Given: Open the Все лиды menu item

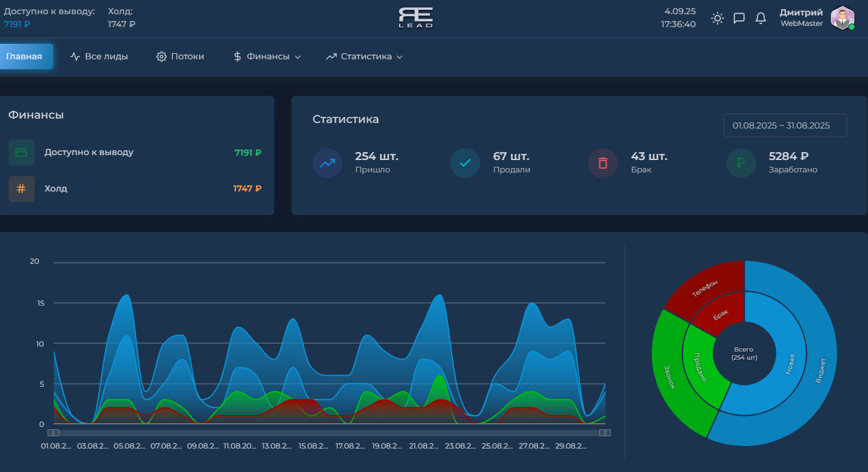Looking at the screenshot, I should pos(99,57).
